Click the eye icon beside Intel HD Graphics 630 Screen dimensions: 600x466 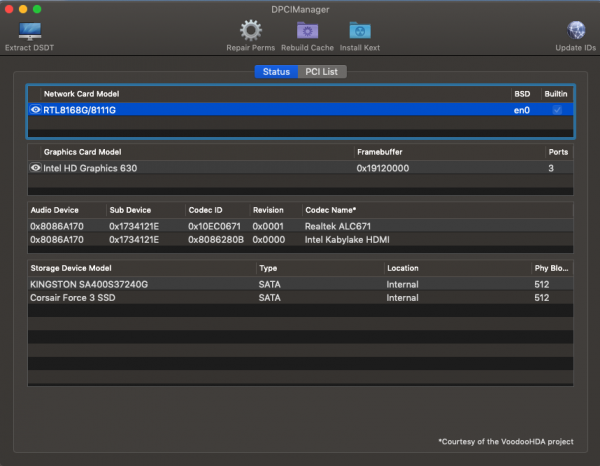point(36,168)
